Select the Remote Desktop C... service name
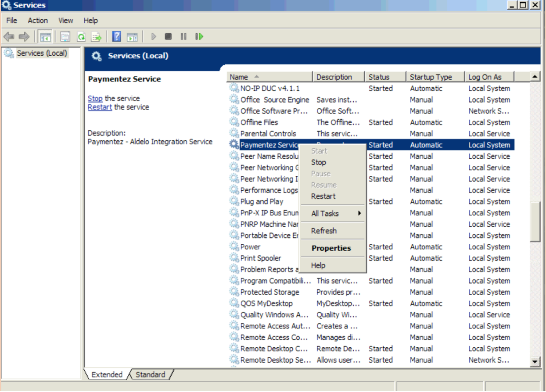The height and width of the screenshot is (392, 546). [274, 349]
